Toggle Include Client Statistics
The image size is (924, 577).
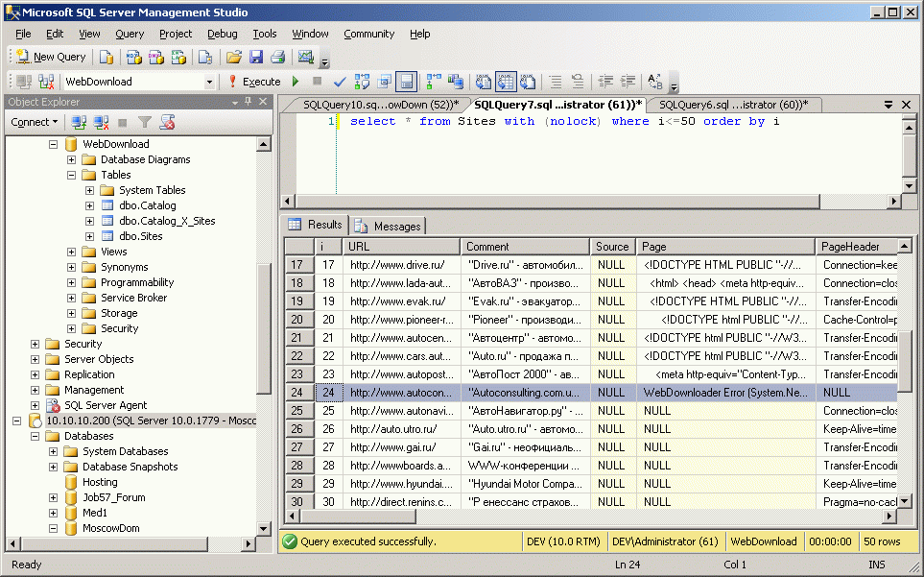[x=456, y=82]
